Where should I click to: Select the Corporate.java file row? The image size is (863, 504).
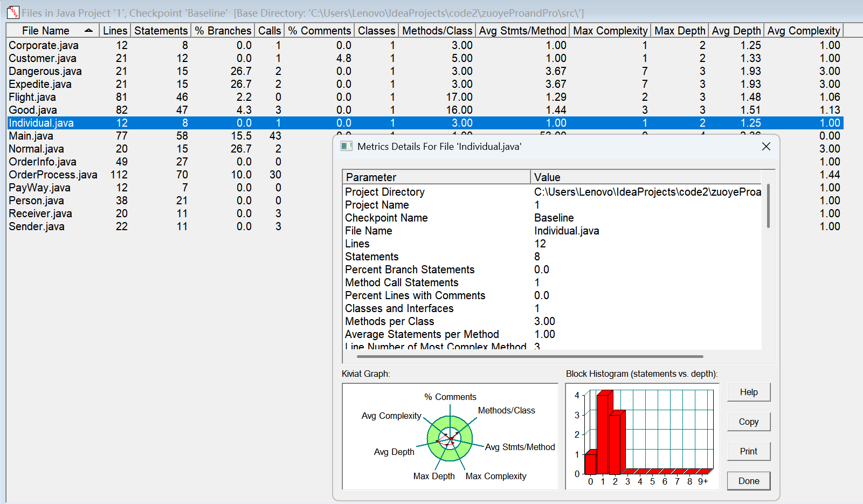tap(425, 45)
